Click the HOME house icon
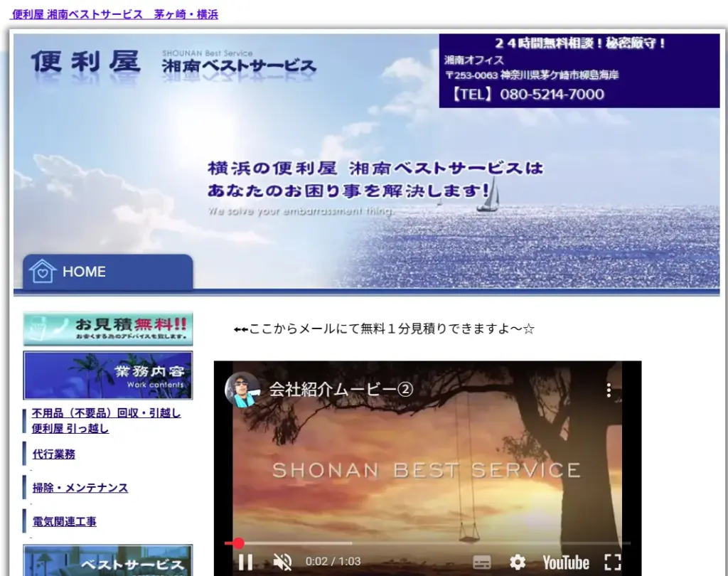The width and height of the screenshot is (728, 576). pos(42,272)
